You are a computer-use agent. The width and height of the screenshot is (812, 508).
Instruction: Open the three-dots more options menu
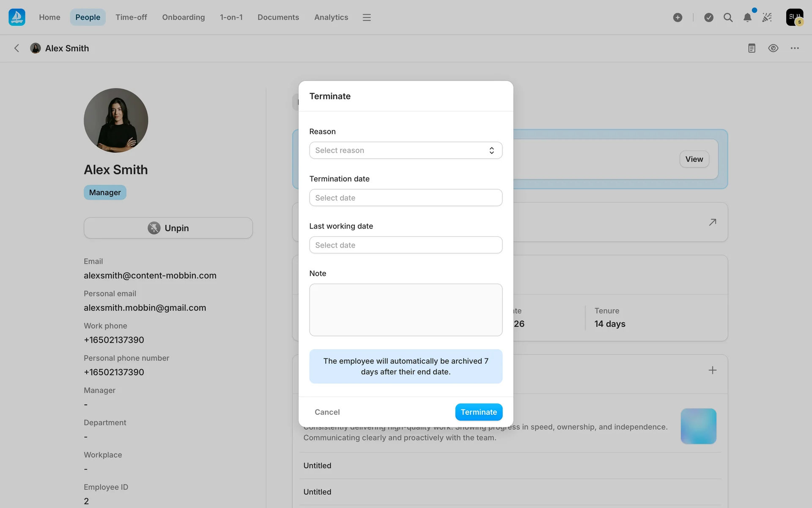(795, 48)
